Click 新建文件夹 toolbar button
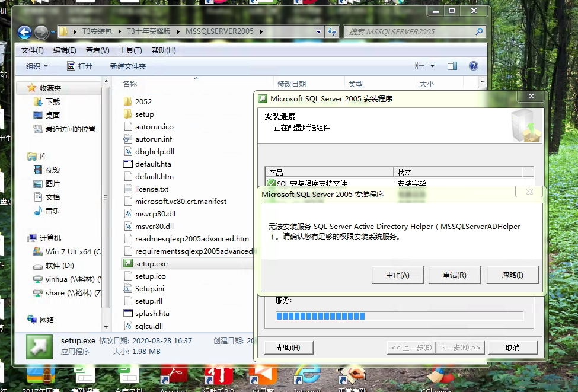 point(128,66)
